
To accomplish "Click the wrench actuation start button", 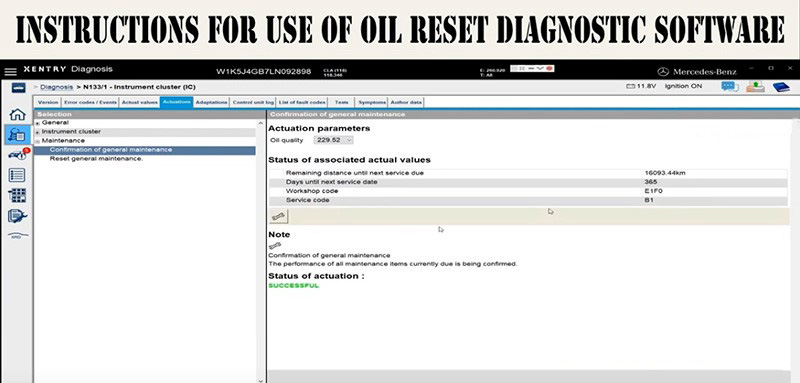I will 279,217.
